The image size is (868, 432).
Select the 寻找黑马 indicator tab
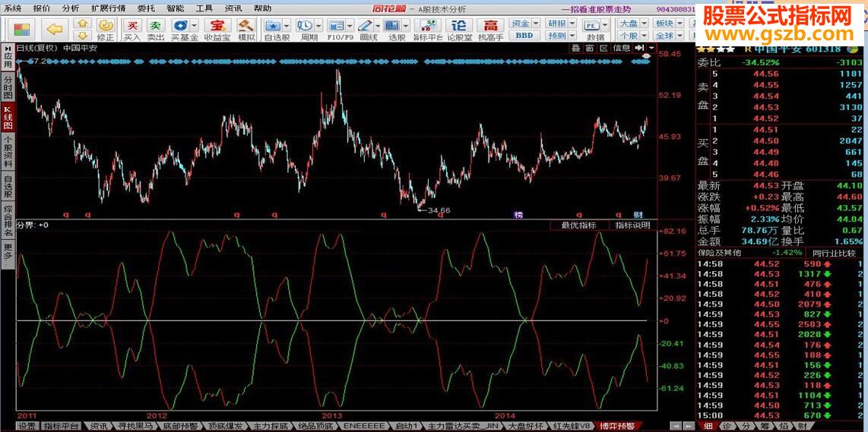coord(135,427)
